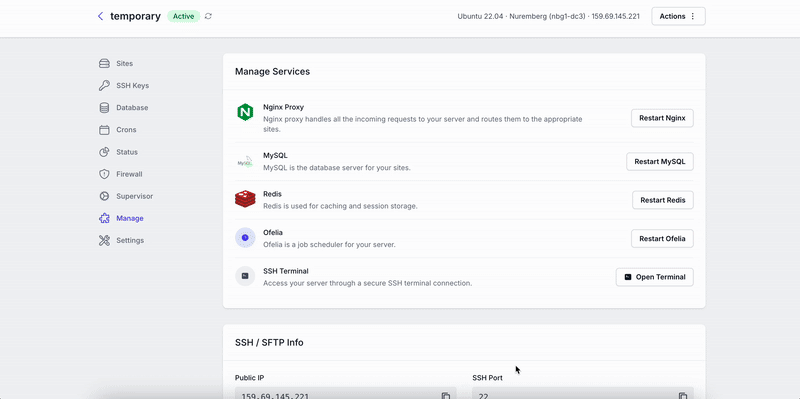
Task: Click the Status pie chart icon
Action: pyautogui.click(x=104, y=152)
